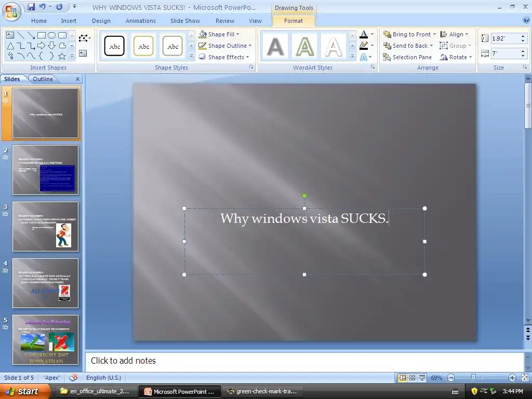Select the Left Brace shape

click(x=42, y=56)
